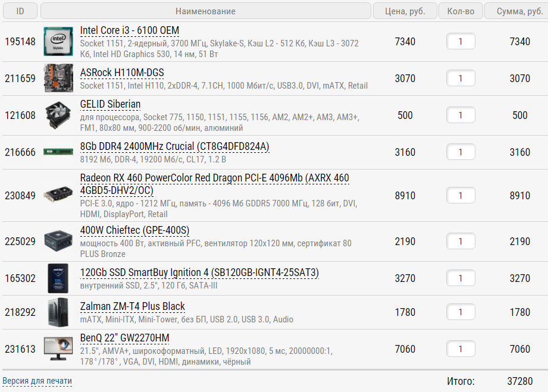Image resolution: width=548 pixels, height=392 pixels.
Task: Click the 400W Chieftec price 2190
Action: 405,241
